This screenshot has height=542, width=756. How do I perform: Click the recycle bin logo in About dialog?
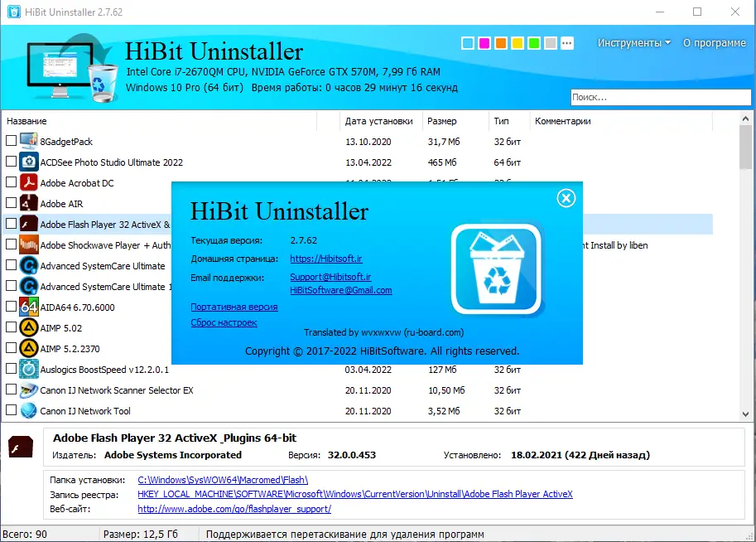[x=497, y=269]
